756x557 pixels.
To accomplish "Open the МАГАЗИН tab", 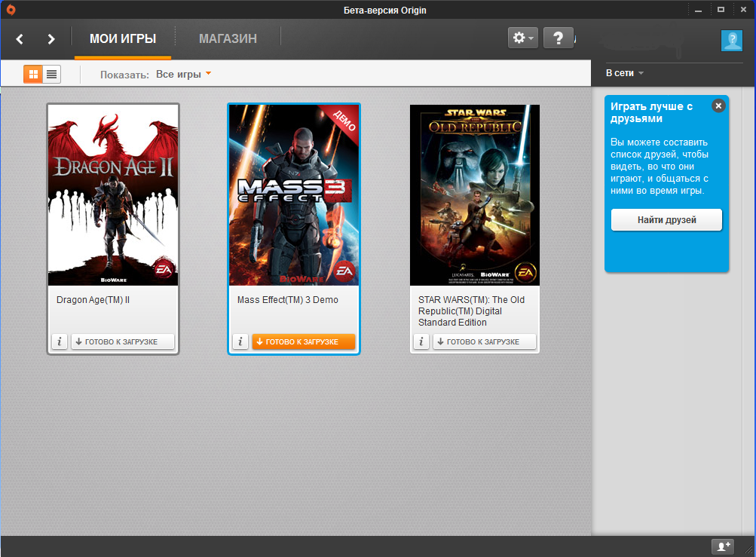I will (228, 38).
